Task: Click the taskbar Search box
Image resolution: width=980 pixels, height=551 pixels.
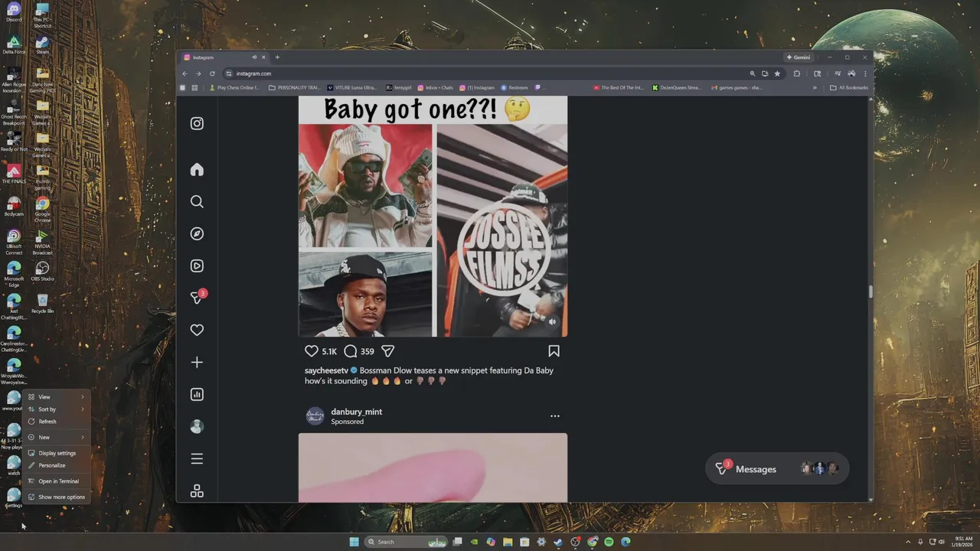Action: click(x=407, y=542)
